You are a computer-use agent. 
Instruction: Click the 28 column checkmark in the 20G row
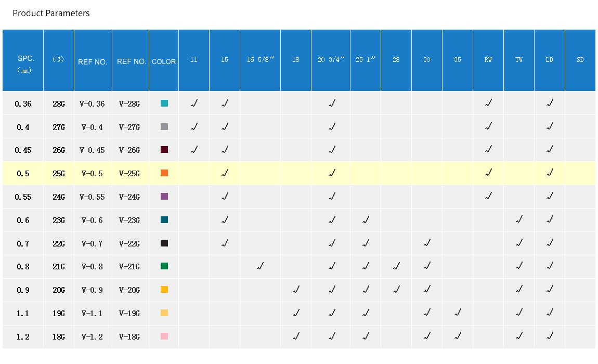[396, 290]
